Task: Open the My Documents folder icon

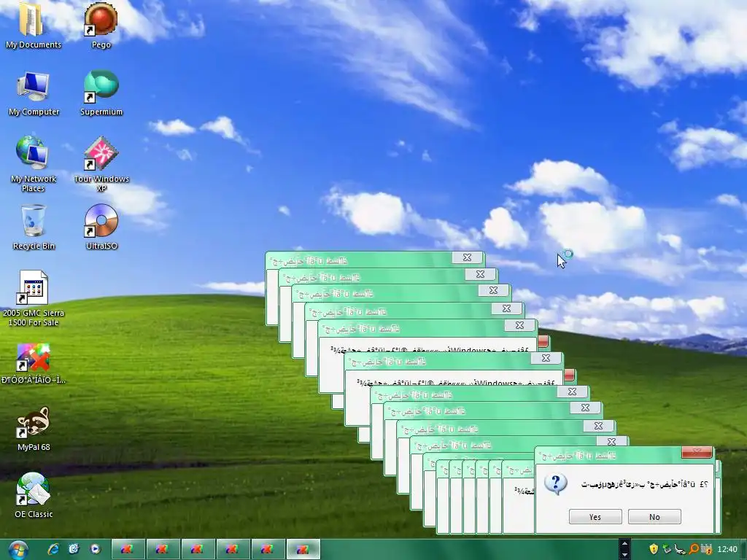Action: [31, 19]
